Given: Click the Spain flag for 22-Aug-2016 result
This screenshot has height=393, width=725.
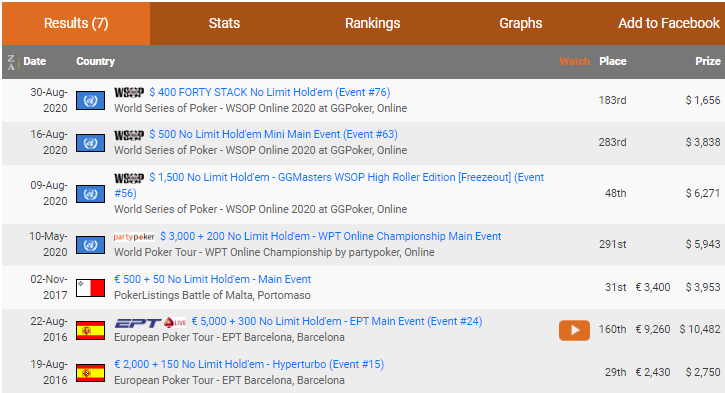Looking at the screenshot, I should [90, 330].
